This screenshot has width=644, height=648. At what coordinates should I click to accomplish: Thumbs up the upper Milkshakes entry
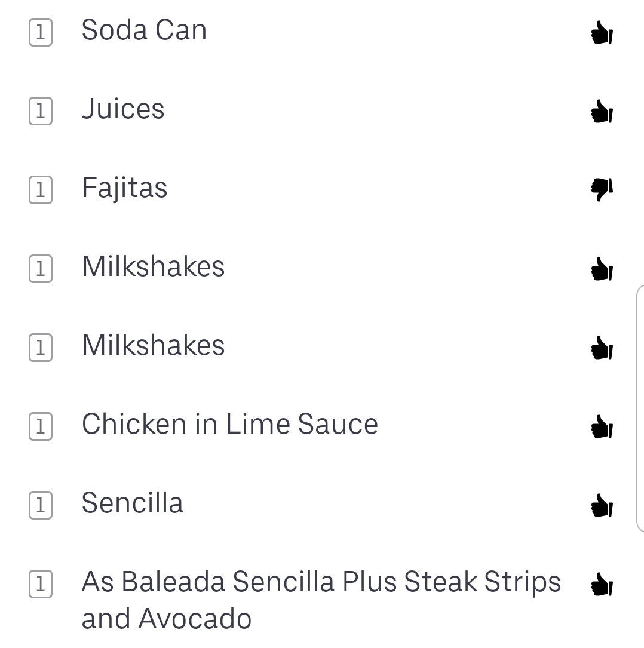pos(601,269)
